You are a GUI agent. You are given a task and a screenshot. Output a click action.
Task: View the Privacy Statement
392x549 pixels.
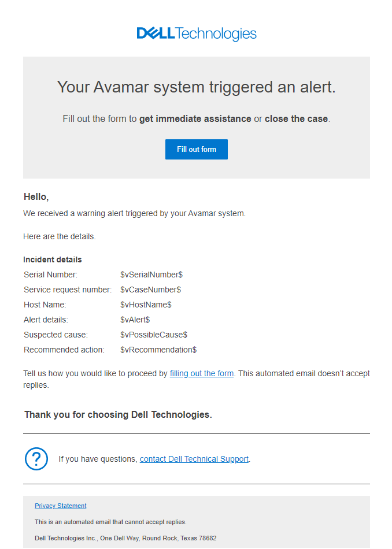coord(60,506)
